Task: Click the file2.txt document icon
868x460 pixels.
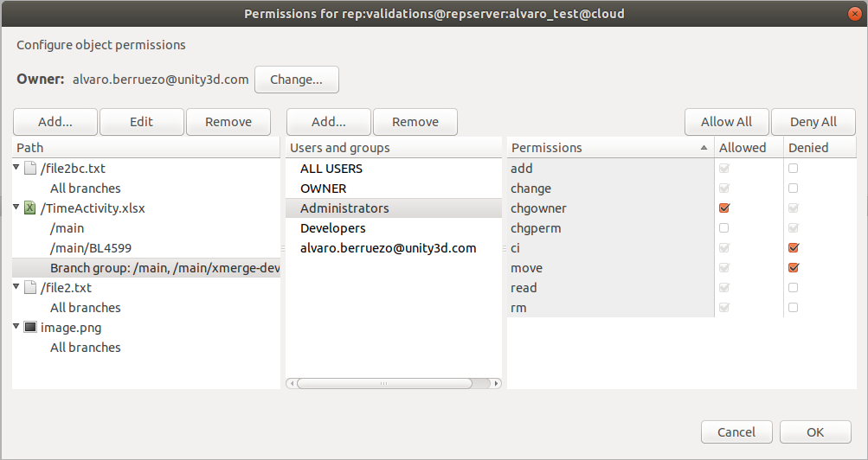Action: pos(30,287)
